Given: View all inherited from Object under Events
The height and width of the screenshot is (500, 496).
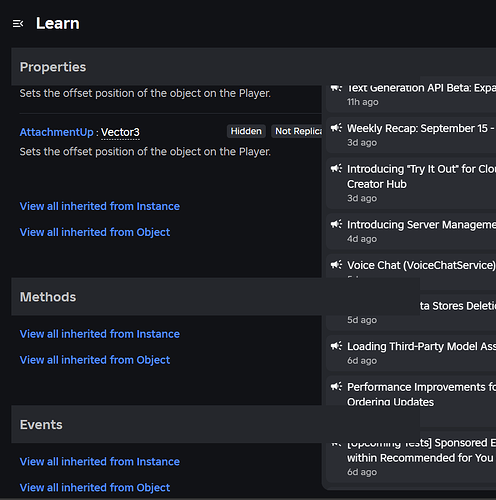Looking at the screenshot, I should point(95,488).
